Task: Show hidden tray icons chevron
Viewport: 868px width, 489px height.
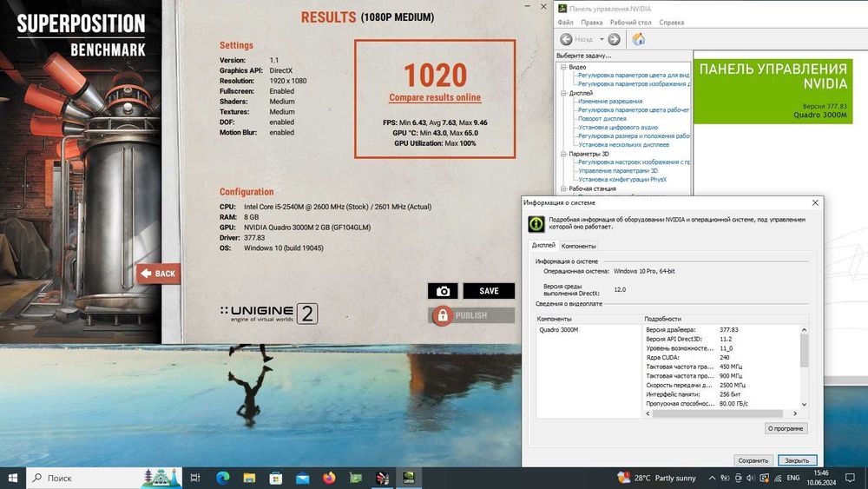Action: coord(712,478)
